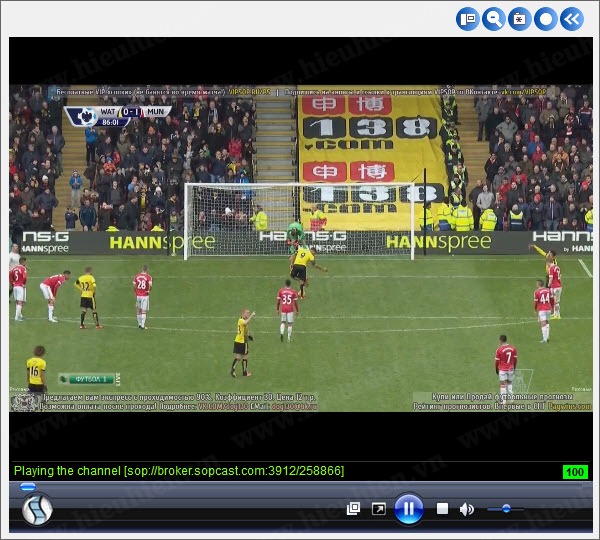The image size is (600, 540).
Task: Click the mini-mode layout icon in top toolbar
Action: (468, 18)
